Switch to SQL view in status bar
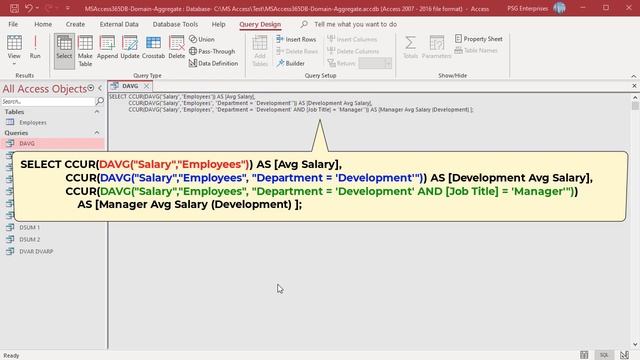 point(604,355)
